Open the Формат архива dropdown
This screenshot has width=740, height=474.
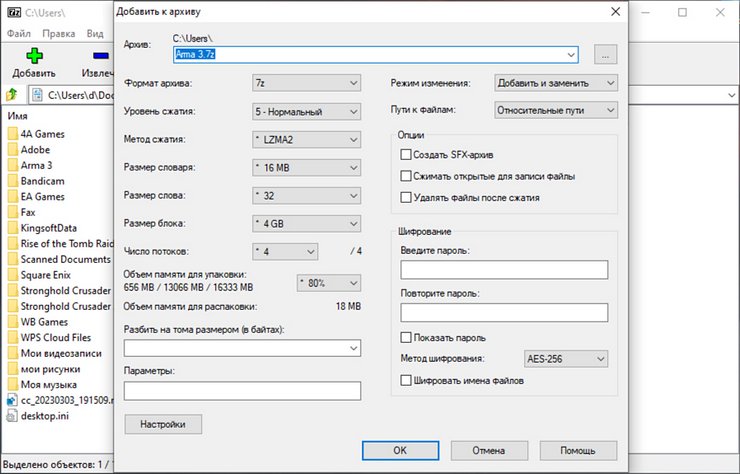[x=306, y=83]
